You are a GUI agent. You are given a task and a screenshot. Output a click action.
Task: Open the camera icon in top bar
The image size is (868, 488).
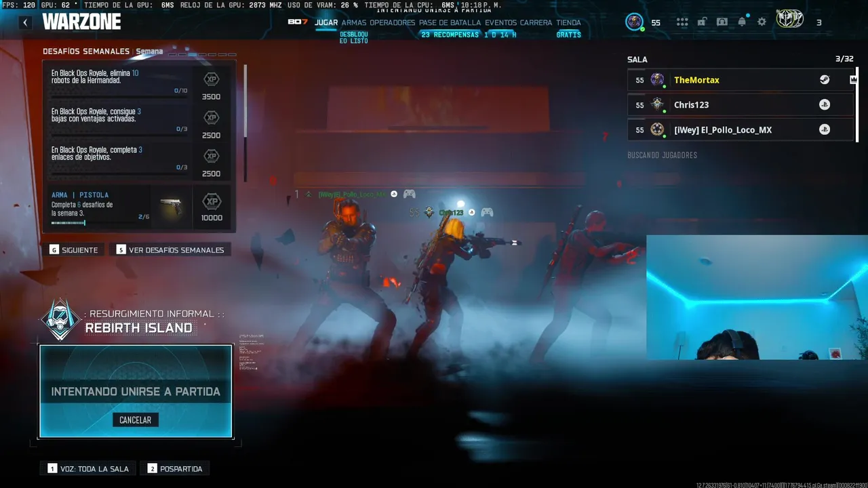[x=722, y=22]
